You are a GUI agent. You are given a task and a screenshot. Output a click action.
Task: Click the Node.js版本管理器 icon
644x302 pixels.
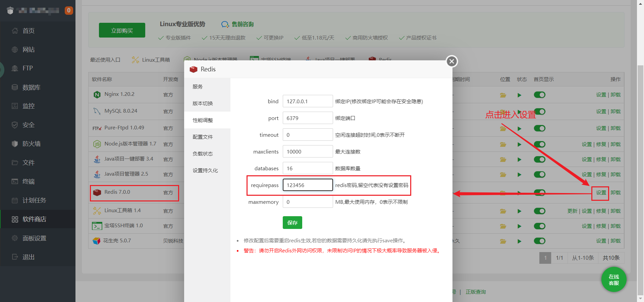pos(97,144)
